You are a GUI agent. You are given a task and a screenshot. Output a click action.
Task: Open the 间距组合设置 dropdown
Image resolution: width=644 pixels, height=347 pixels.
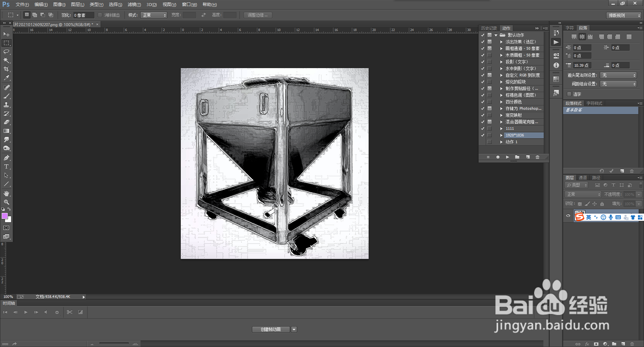tap(618, 84)
